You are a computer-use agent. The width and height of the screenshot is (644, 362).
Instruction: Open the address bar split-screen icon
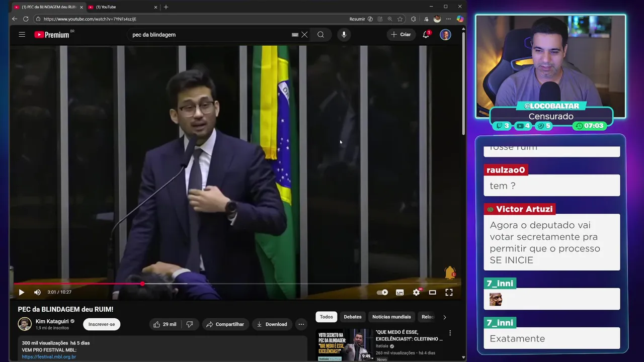click(x=380, y=19)
